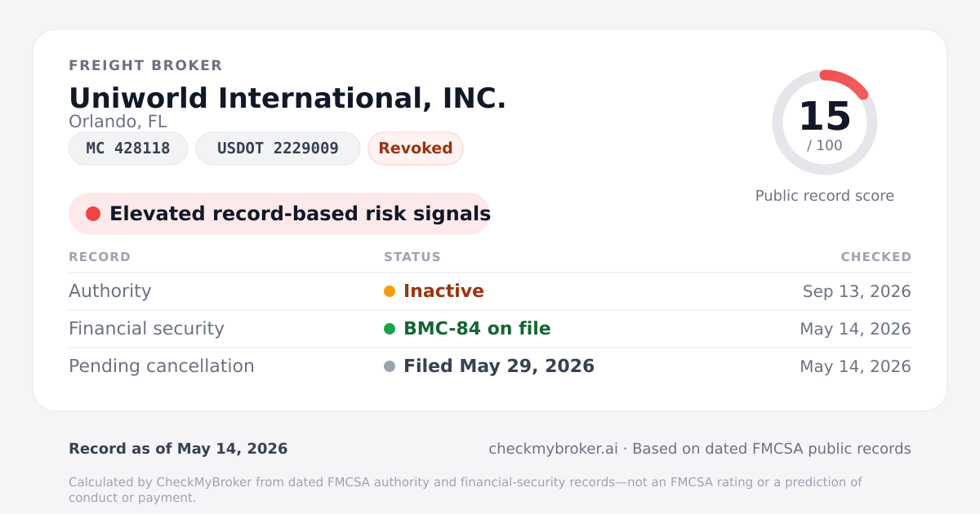Click the score number 15
The image size is (980, 514).
coord(825,117)
